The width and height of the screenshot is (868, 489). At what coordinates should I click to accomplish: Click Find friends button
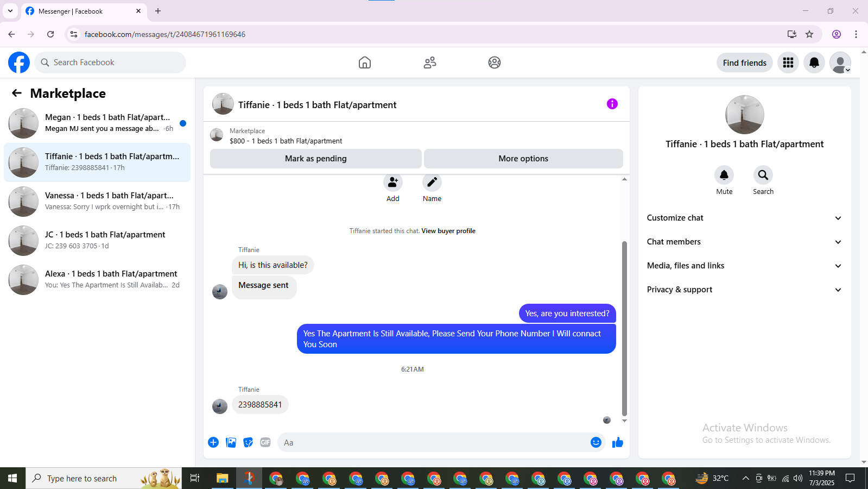[x=744, y=62]
